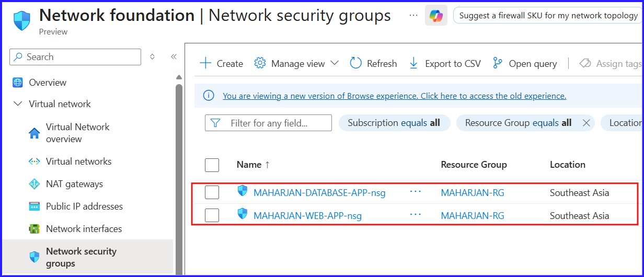
Task: Collapse the Virtual network section chevron
Action: (x=18, y=104)
